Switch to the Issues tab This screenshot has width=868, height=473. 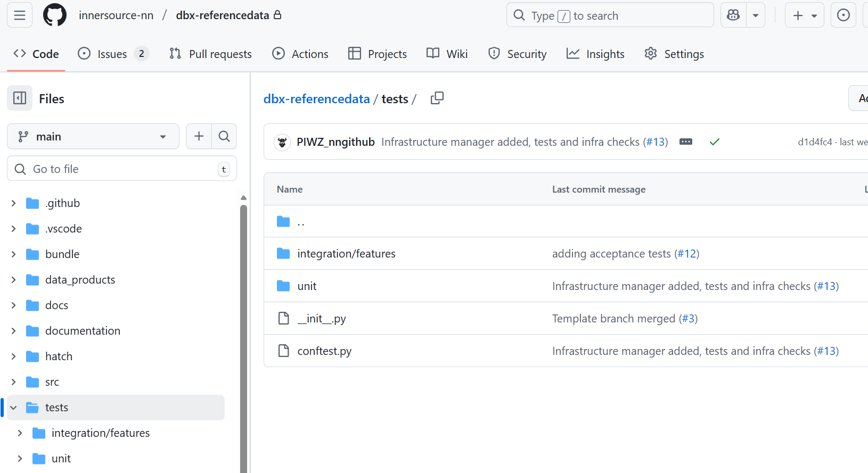[113, 54]
